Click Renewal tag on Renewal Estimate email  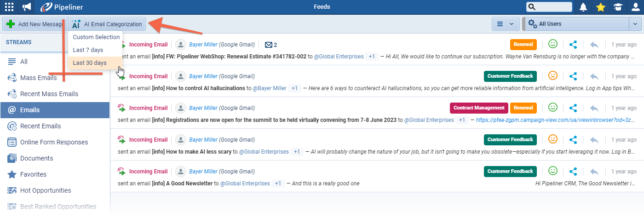[523, 45]
